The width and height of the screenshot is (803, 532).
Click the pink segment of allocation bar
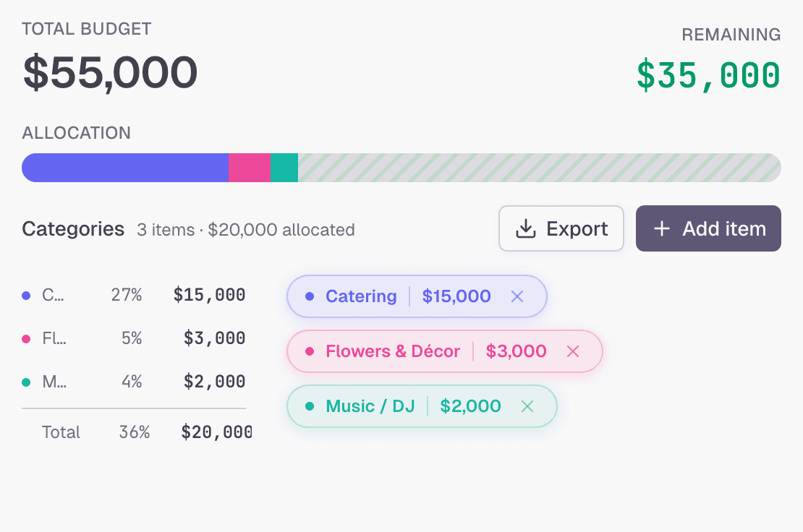click(249, 168)
